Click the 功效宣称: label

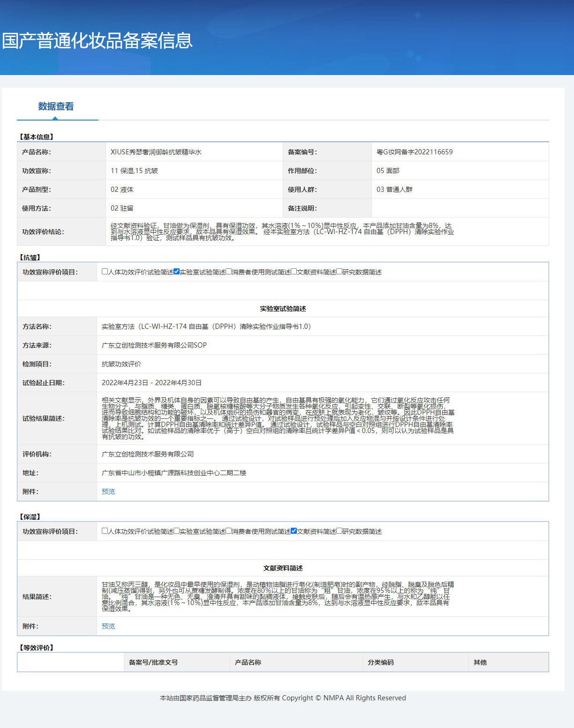pyautogui.click(x=37, y=171)
